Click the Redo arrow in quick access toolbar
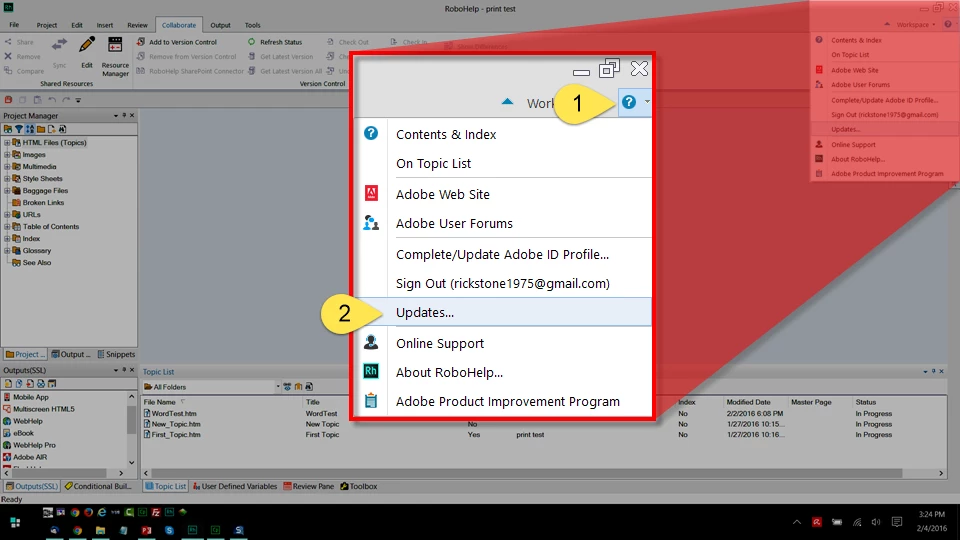This screenshot has height=540, width=960. (x=66, y=100)
